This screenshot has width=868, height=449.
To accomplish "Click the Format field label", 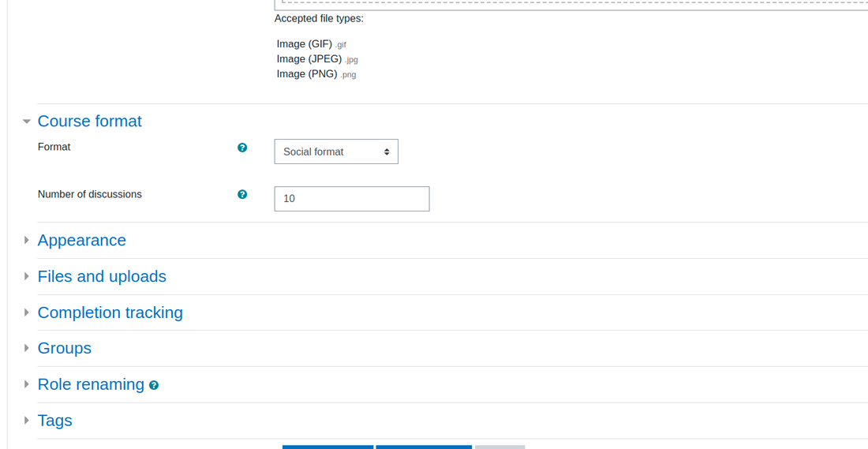I will [54, 148].
